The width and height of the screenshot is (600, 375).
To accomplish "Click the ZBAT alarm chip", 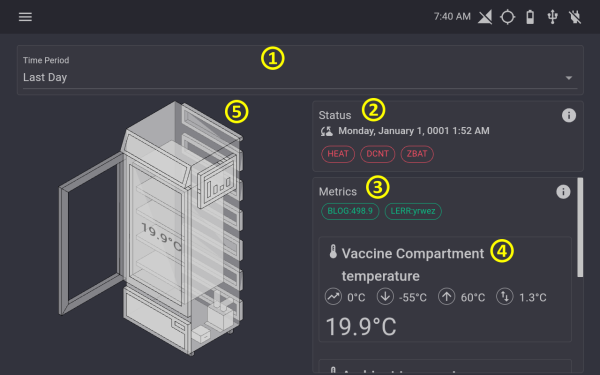I will pyautogui.click(x=417, y=154).
